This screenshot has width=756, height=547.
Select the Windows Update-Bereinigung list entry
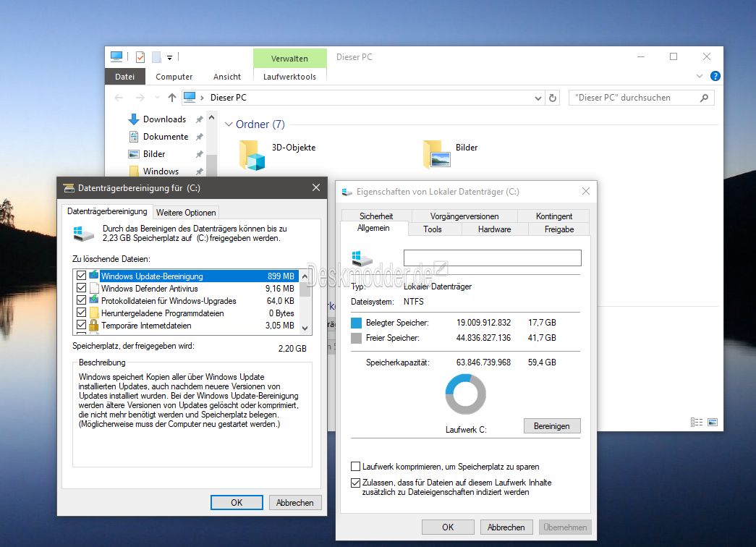pos(192,276)
